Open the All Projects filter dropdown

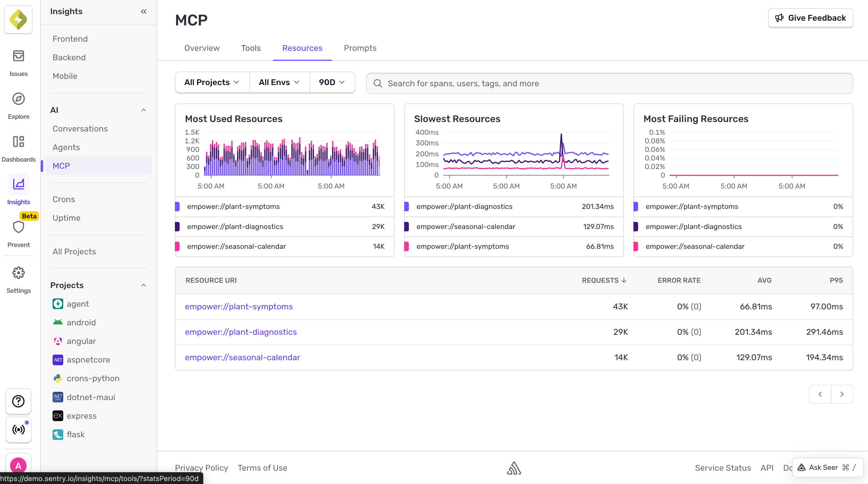pos(212,82)
